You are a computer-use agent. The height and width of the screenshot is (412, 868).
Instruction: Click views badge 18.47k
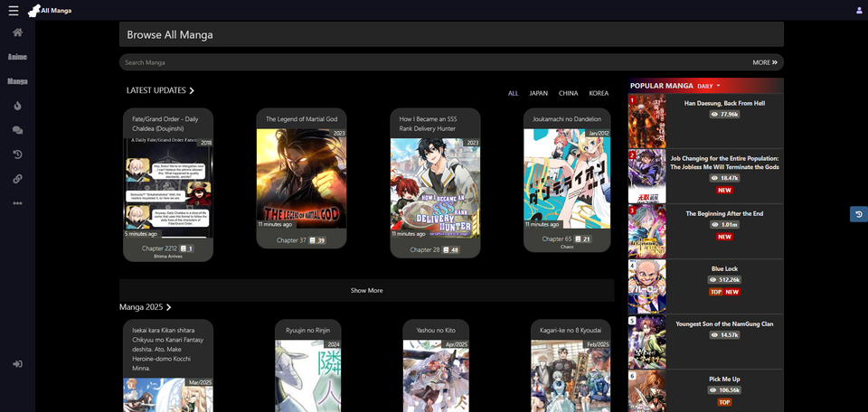click(x=724, y=178)
